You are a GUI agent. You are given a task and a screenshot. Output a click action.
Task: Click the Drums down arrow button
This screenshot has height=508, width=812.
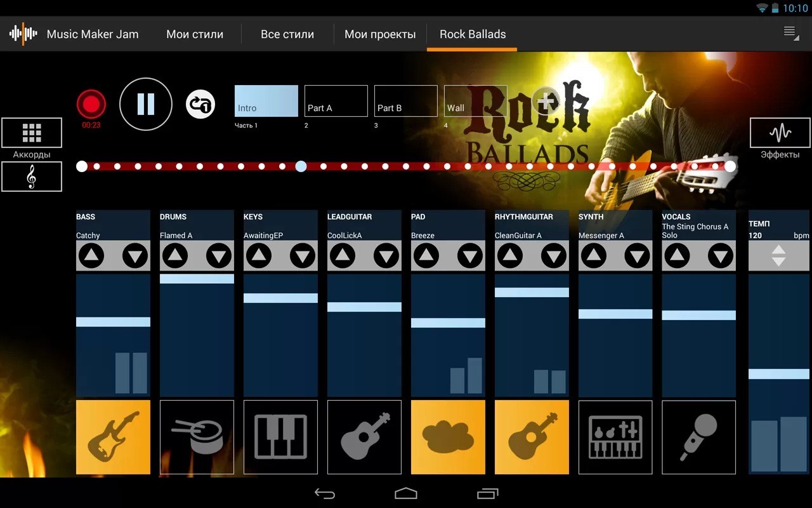pos(219,256)
